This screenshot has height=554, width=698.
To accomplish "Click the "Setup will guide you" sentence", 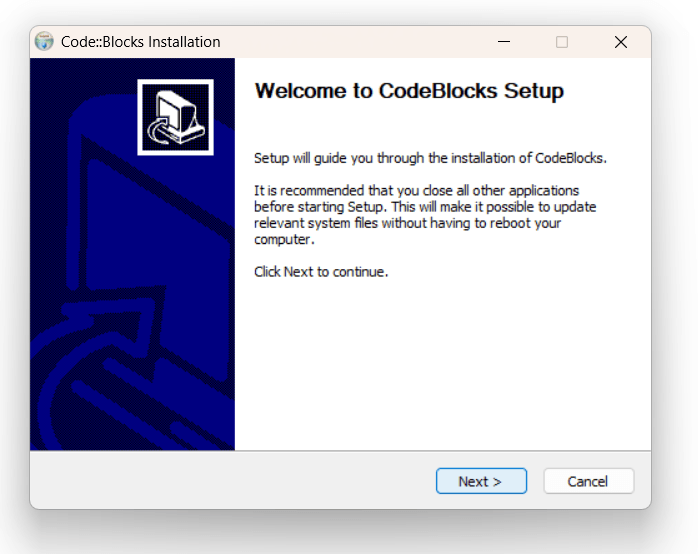I will click(x=430, y=158).
